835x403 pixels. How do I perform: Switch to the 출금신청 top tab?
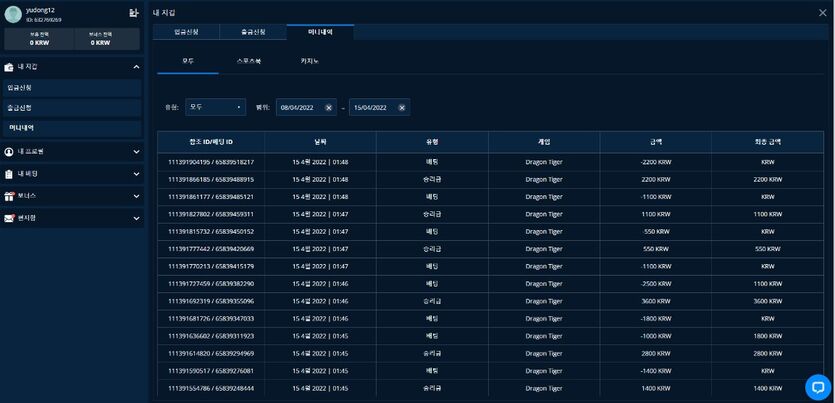253,32
